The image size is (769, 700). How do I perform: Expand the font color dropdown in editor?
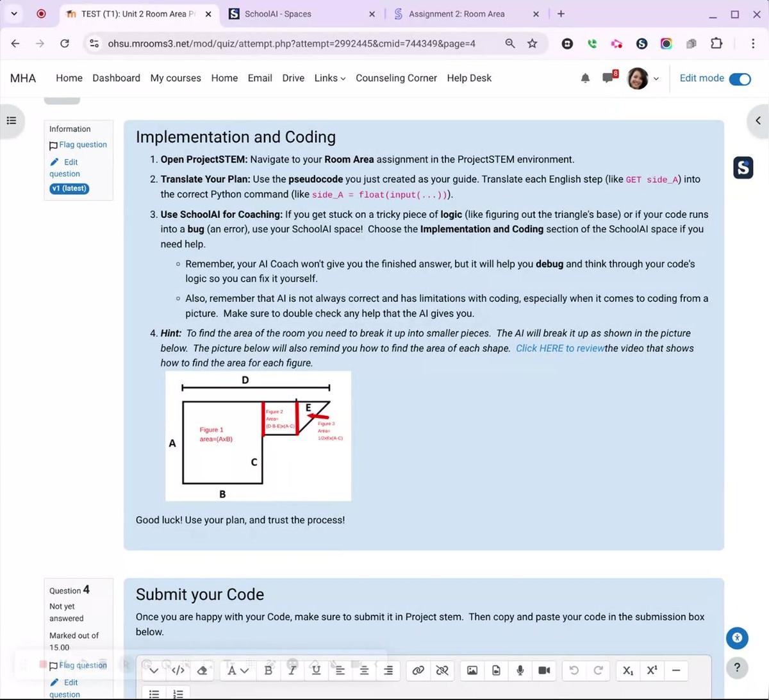(244, 671)
